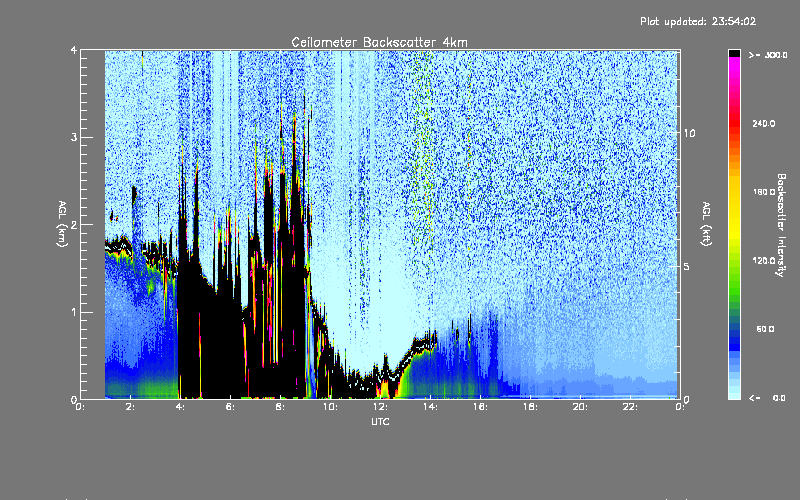Click the "AGL (km)" axis label
800x500 pixels.
(62, 224)
